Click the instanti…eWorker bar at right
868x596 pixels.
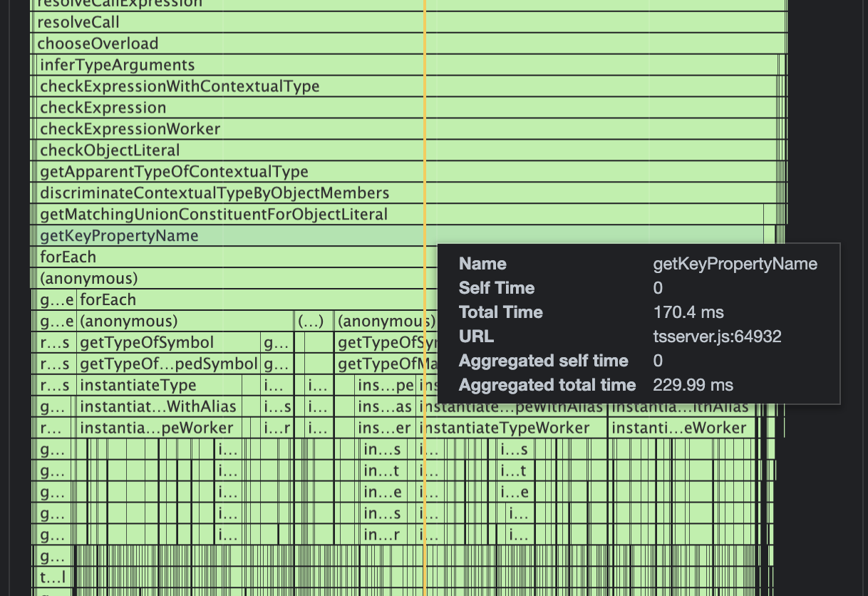[x=679, y=428]
